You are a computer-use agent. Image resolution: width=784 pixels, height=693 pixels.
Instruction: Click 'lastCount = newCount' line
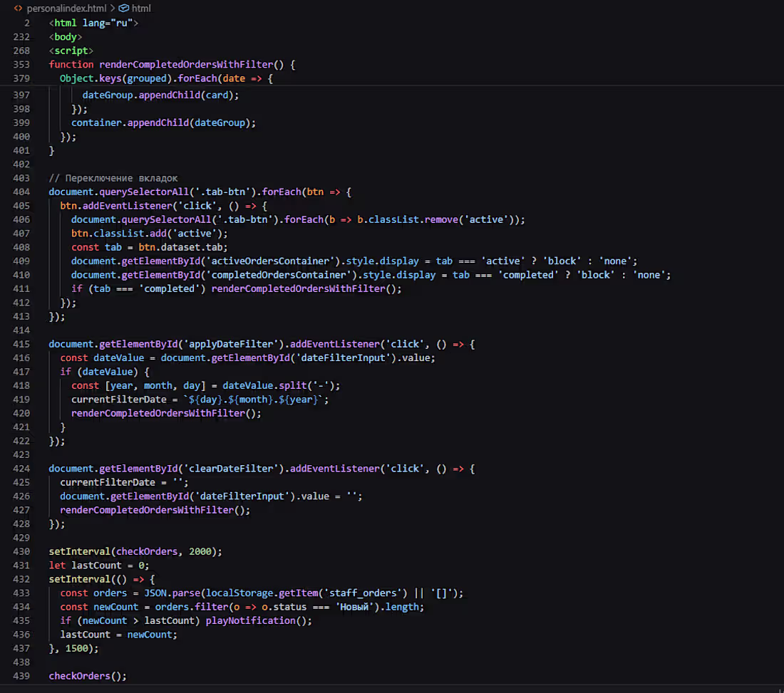[x=118, y=635]
